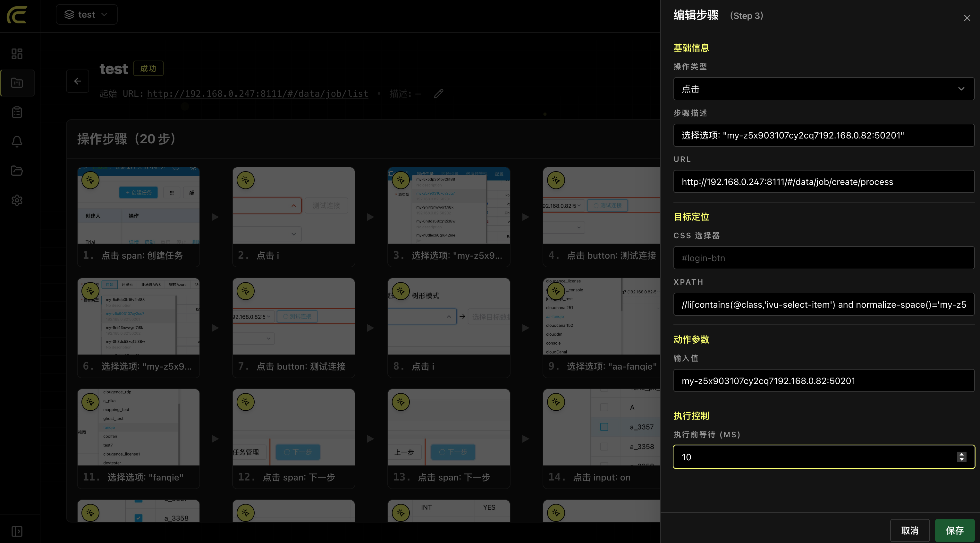The width and height of the screenshot is (980, 543).
Task: Open step 11 thumbnail 选择选项 fanqie
Action: coord(139,427)
